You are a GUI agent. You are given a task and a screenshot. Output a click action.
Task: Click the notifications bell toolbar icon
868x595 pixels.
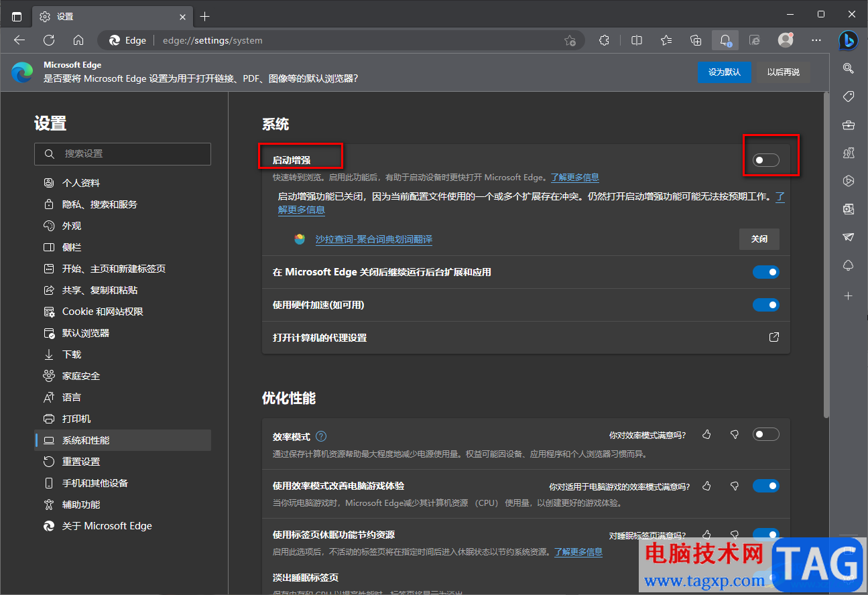click(725, 40)
